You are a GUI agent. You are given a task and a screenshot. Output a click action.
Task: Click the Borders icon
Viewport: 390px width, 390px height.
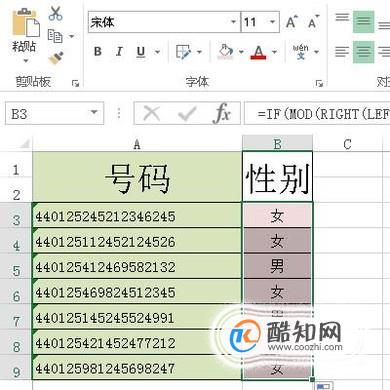tap(183, 52)
